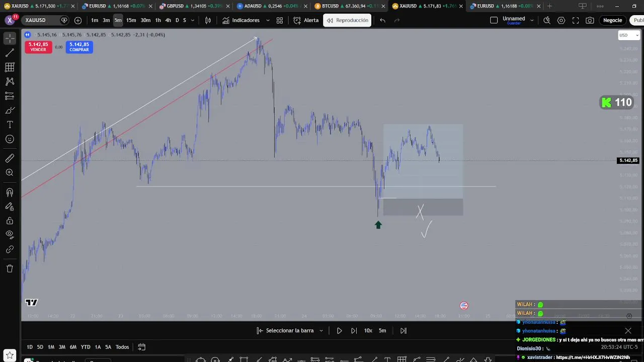The image size is (644, 362).
Task: Select the ruler measure tool
Action: point(10,158)
